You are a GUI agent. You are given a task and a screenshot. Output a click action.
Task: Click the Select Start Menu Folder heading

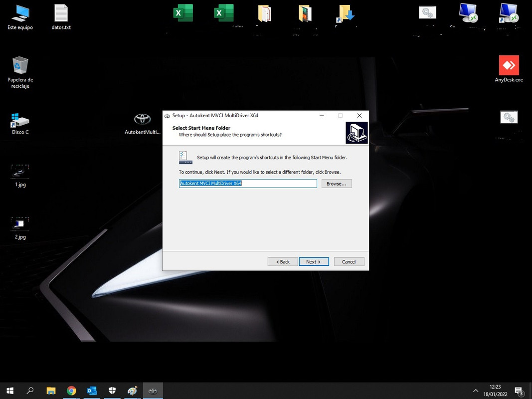(201, 128)
